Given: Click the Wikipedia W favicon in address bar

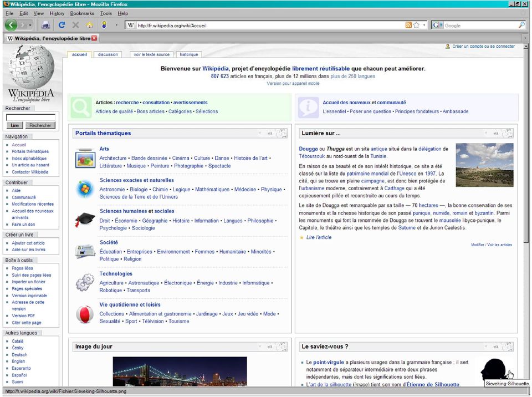Looking at the screenshot, I should (x=131, y=25).
